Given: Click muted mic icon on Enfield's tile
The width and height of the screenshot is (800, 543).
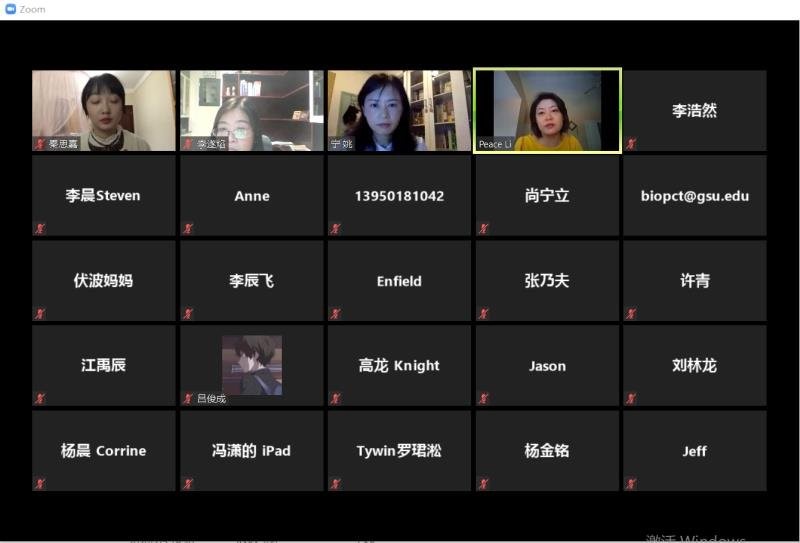Looking at the screenshot, I should [335, 314].
